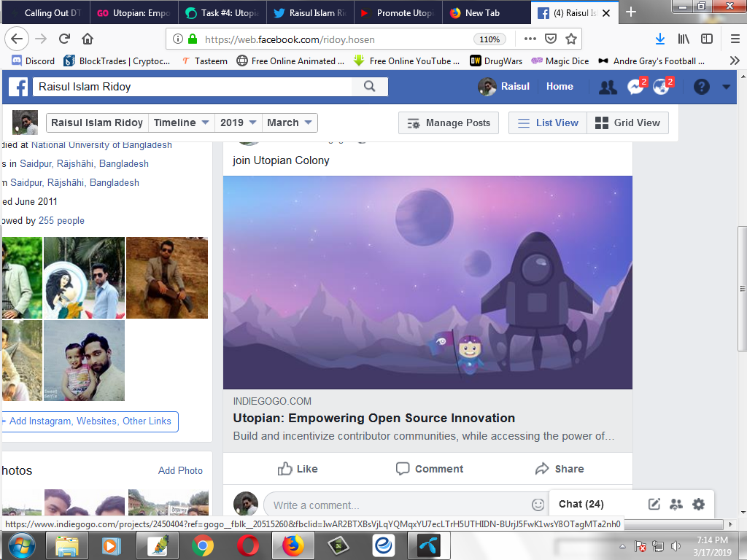Open Friend Requests icon

point(608,87)
